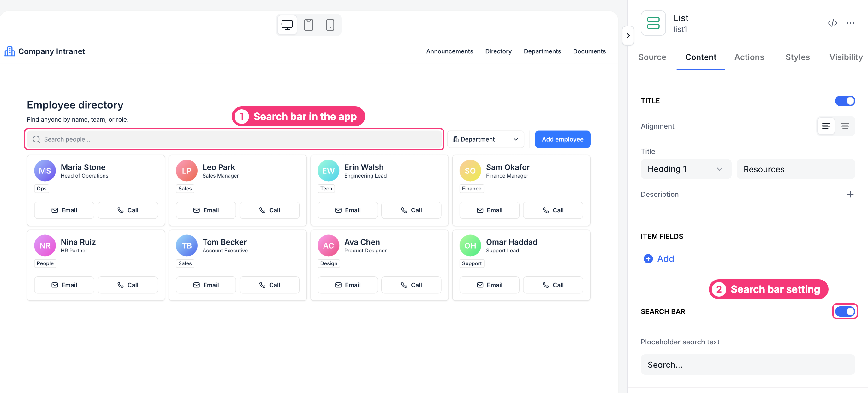
Task: Open the Styles tab
Action: tap(797, 57)
